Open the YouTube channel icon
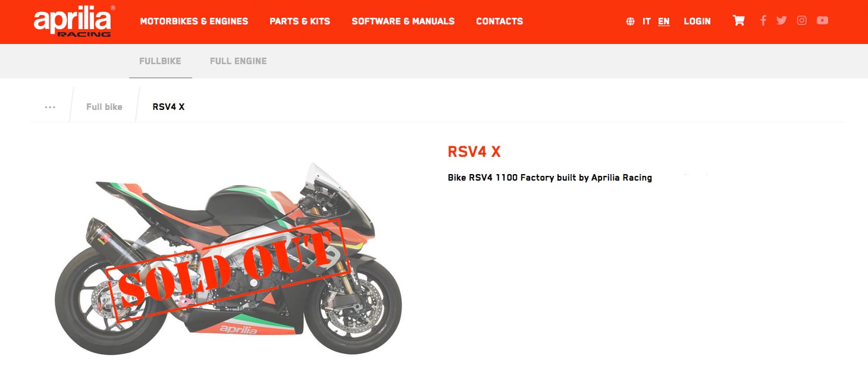The width and height of the screenshot is (868, 366). [822, 21]
